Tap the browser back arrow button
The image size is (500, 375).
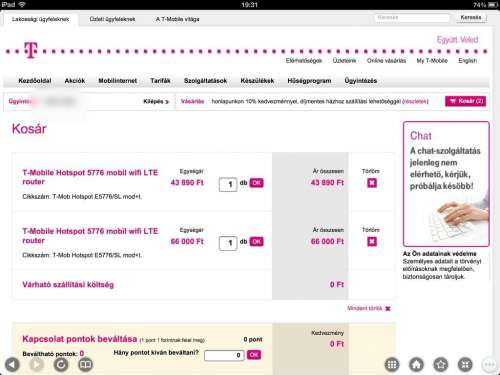click(x=12, y=364)
